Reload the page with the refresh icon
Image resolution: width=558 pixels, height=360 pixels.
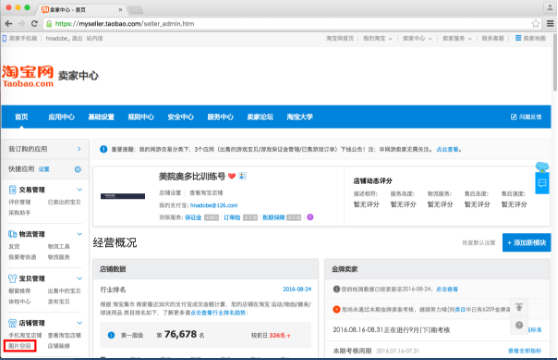pyautogui.click(x=34, y=23)
